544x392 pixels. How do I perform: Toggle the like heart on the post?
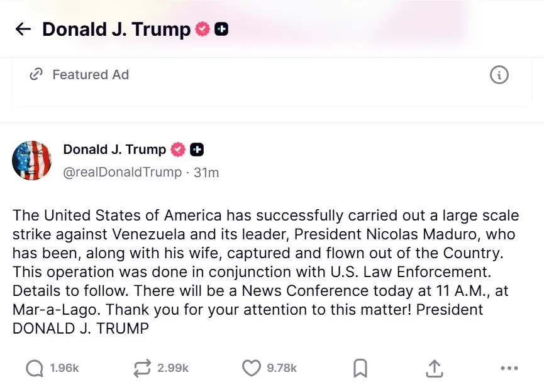pyautogui.click(x=251, y=369)
